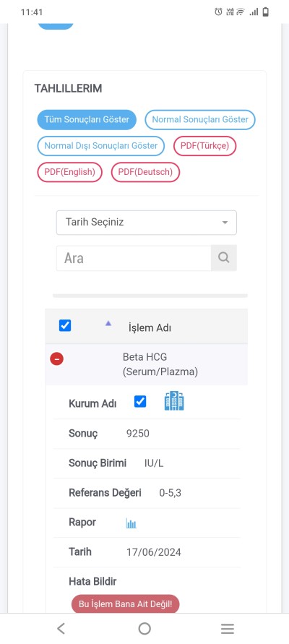Tap the Android back navigation arrow
Screen dimensions: 289x644
[61, 628]
